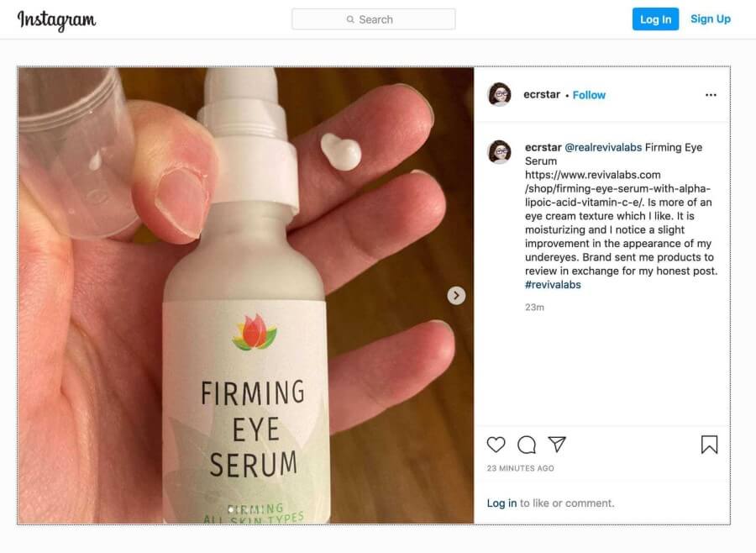Click the ecrstar username in header

(543, 95)
